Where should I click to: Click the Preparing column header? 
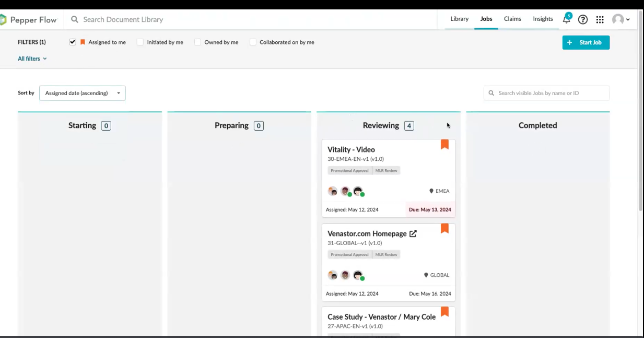click(x=231, y=125)
